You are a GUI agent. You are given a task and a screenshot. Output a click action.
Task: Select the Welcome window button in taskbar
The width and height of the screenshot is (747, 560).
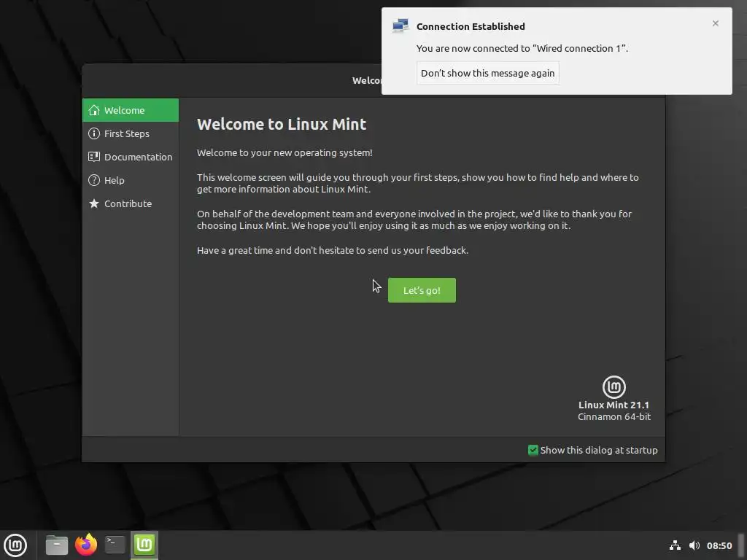click(x=144, y=545)
